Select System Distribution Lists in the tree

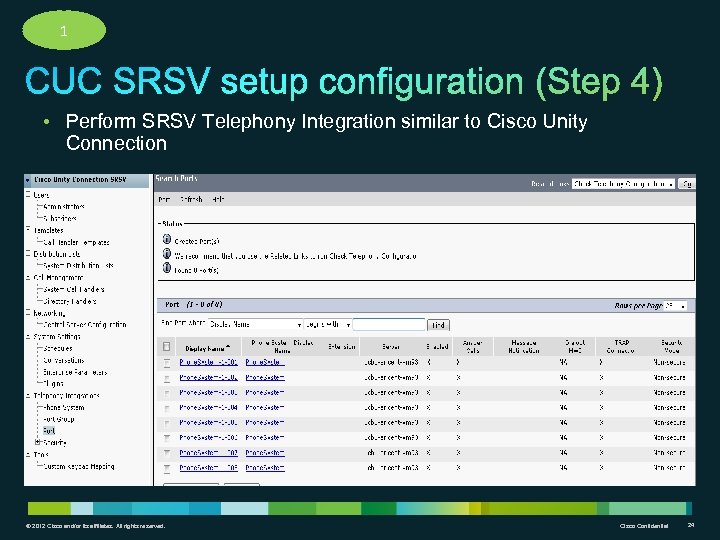[x=78, y=265]
